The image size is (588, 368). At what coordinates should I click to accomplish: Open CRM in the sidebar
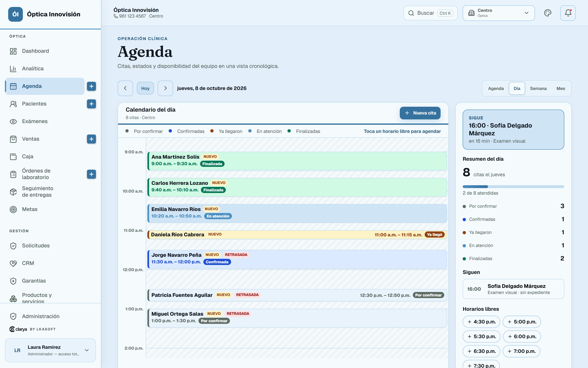(45, 263)
